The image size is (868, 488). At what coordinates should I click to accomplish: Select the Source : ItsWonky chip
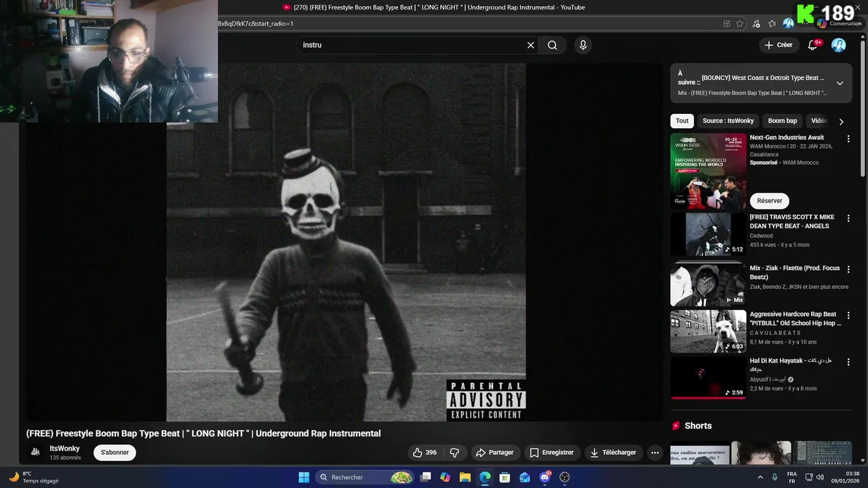click(728, 121)
